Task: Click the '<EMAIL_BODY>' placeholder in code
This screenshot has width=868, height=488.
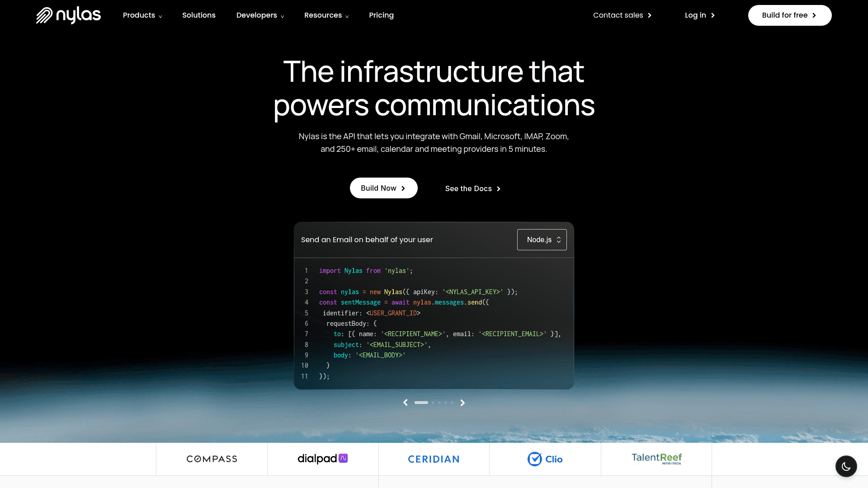Action: point(381,355)
